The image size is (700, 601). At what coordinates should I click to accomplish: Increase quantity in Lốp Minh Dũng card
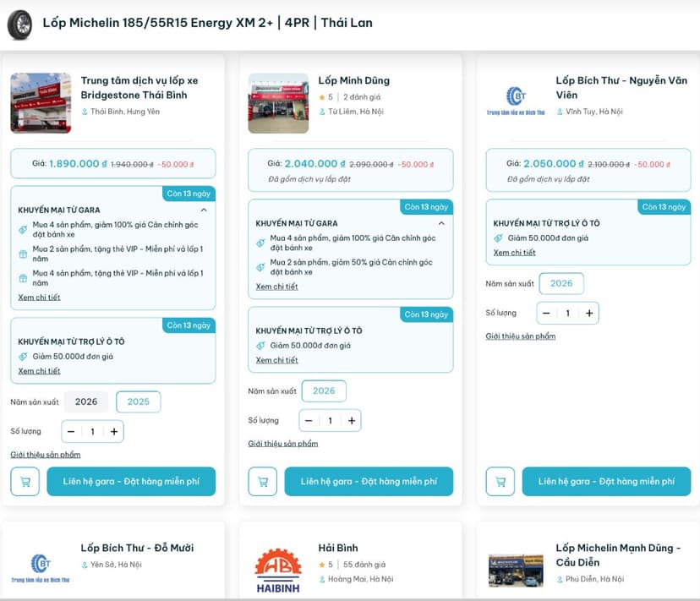(352, 421)
